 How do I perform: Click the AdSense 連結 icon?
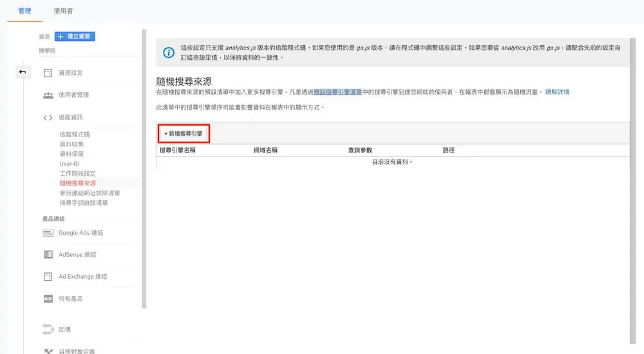48,255
